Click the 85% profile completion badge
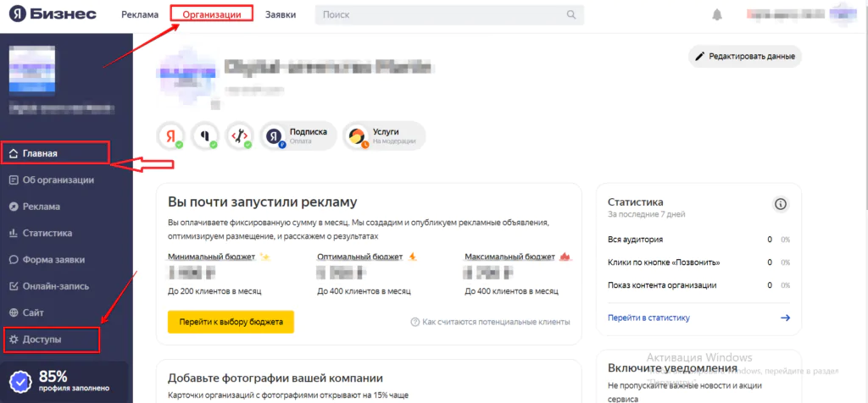The height and width of the screenshot is (403, 868). coord(66,381)
